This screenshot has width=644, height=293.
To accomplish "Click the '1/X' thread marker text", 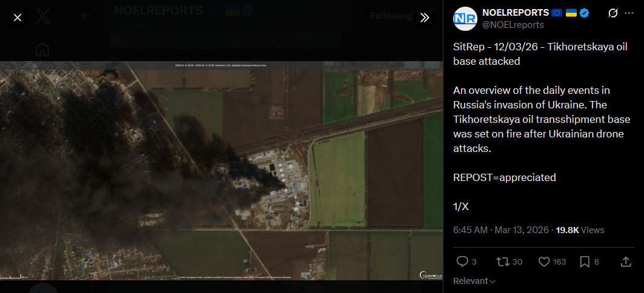I will click(461, 206).
